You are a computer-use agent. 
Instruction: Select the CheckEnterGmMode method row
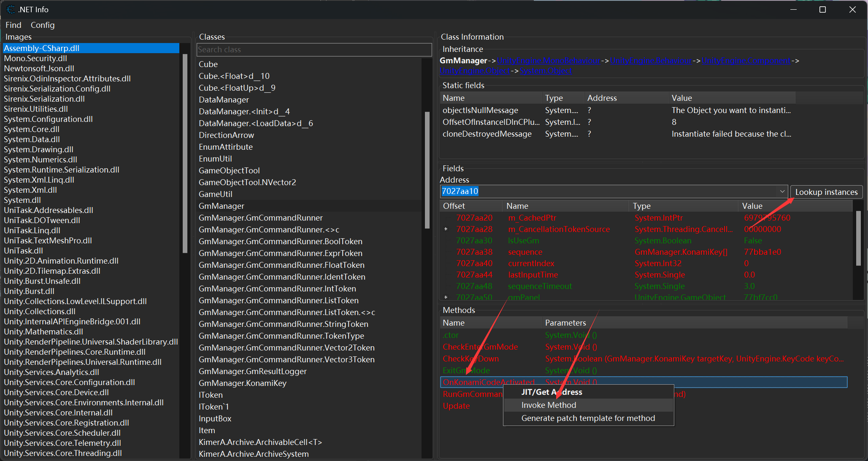coord(644,347)
